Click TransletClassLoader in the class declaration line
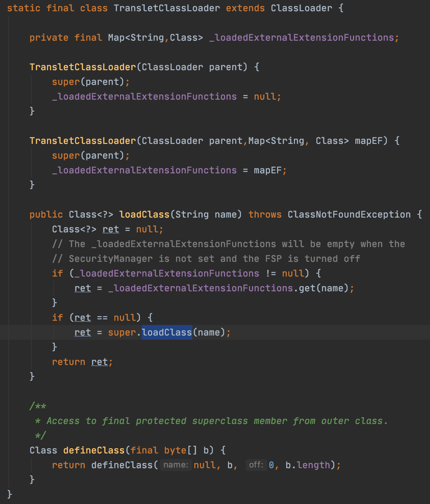The width and height of the screenshot is (430, 504). (167, 8)
